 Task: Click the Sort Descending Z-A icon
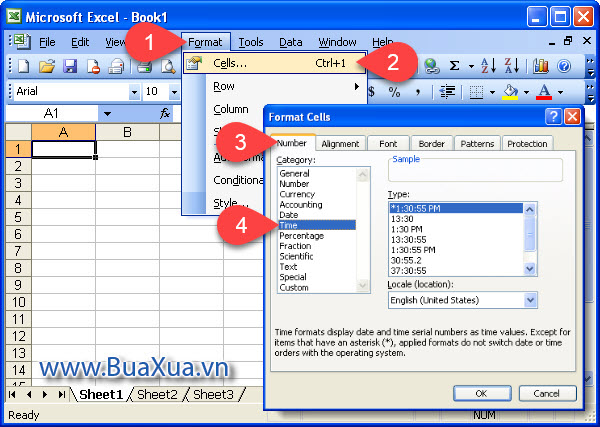coord(511,66)
